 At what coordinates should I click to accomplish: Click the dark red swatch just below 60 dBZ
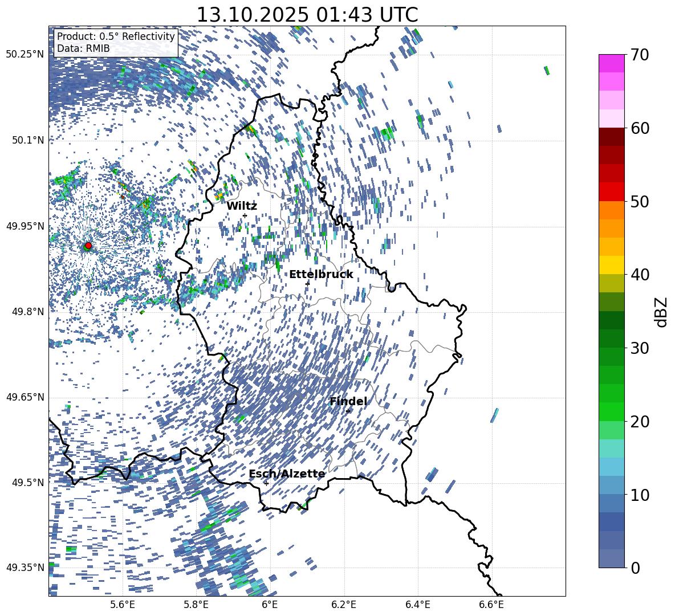pyautogui.click(x=612, y=137)
